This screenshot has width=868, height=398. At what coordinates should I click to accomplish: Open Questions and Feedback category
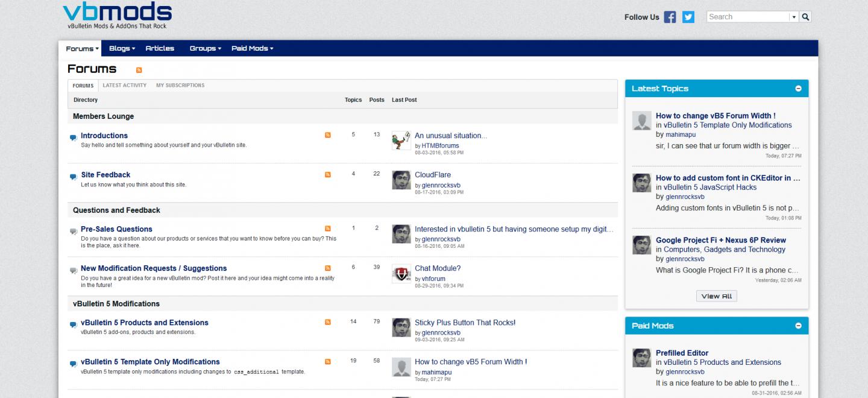[x=116, y=210]
